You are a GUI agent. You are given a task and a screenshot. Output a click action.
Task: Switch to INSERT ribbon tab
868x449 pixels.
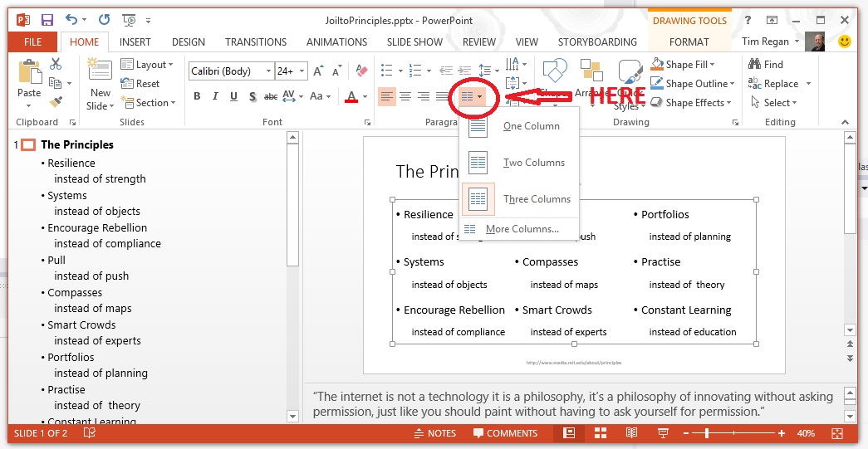tap(135, 42)
